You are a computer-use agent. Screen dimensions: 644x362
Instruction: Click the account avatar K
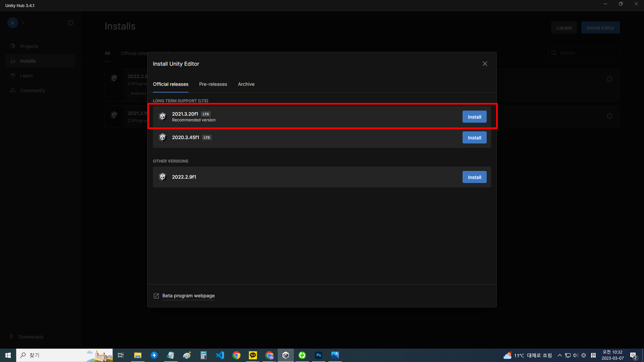pos(13,23)
